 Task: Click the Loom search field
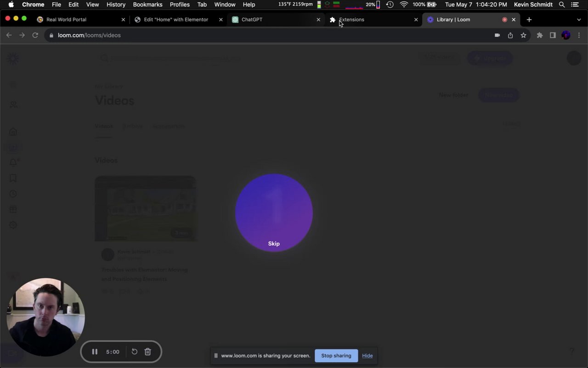(x=170, y=58)
